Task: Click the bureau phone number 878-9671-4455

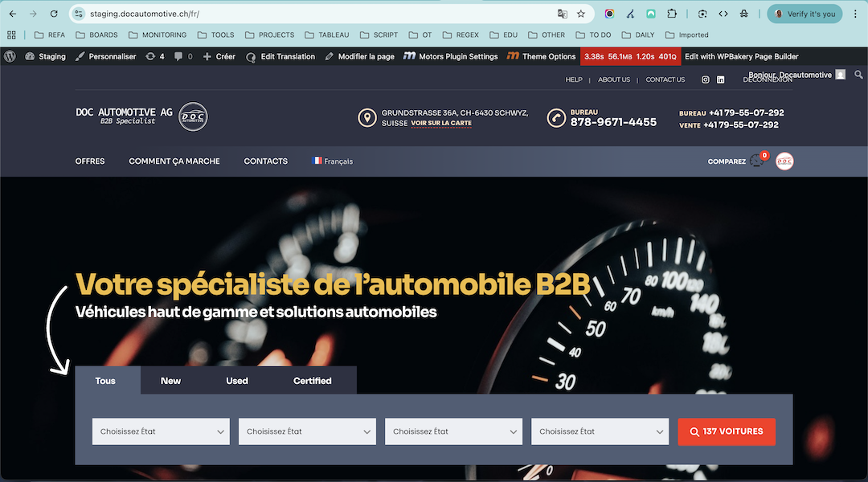Action: tap(613, 122)
